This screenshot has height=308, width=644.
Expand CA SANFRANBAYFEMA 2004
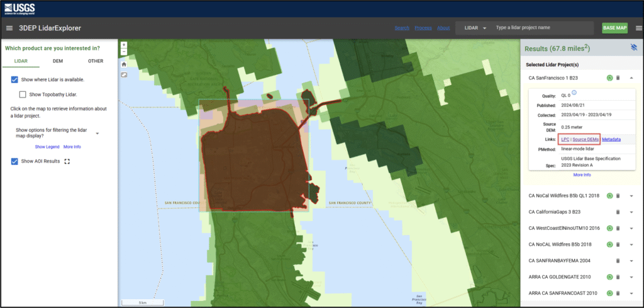[631, 261]
